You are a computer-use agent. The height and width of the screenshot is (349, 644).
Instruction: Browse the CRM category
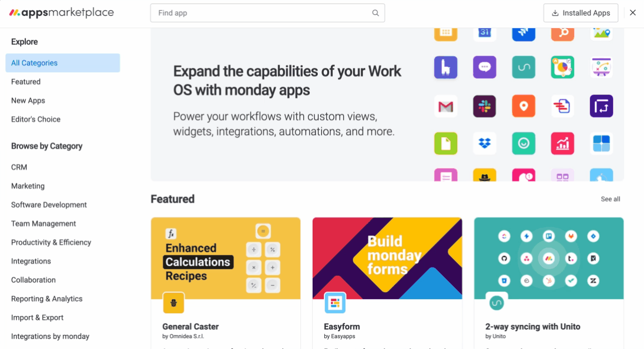[19, 167]
